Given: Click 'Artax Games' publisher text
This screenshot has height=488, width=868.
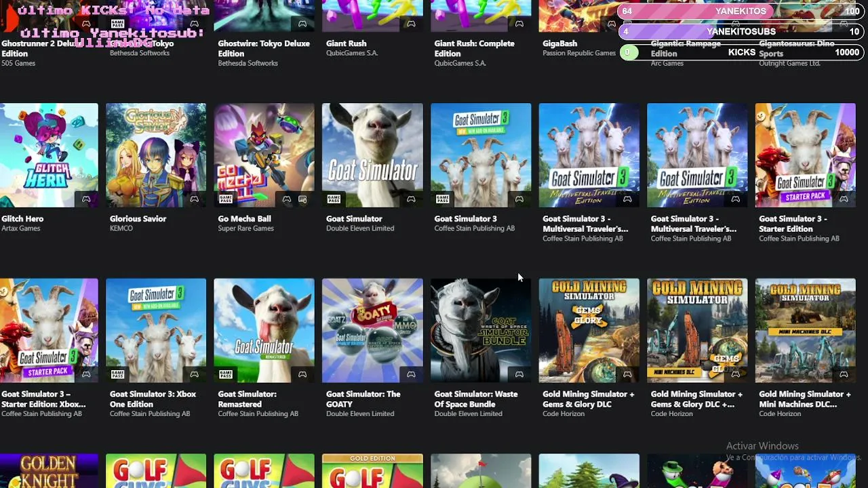Looking at the screenshot, I should (21, 228).
